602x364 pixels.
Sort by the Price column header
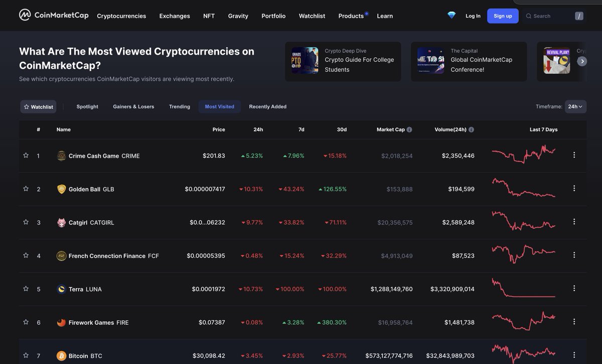[219, 129]
